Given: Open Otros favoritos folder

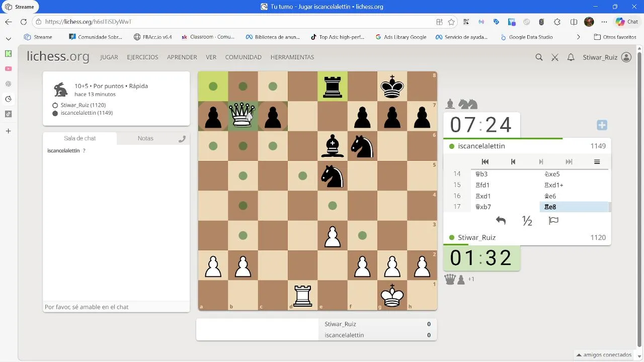Looking at the screenshot, I should point(615,37).
